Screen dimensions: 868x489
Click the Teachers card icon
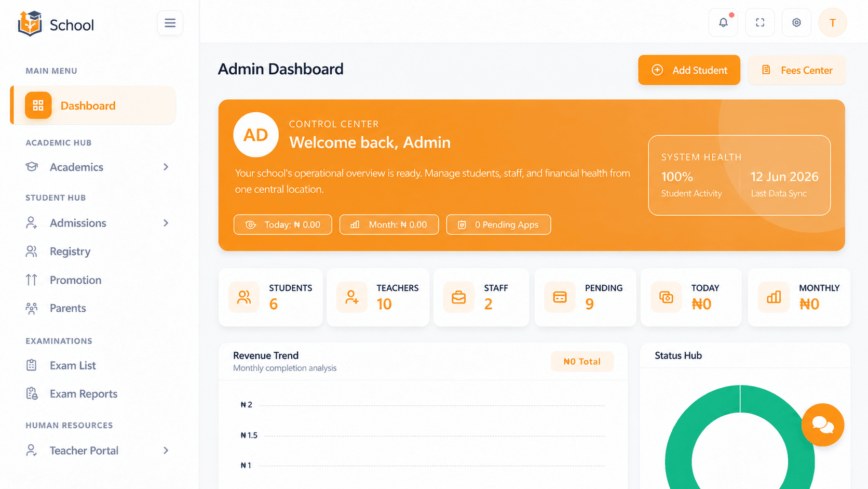pos(351,297)
